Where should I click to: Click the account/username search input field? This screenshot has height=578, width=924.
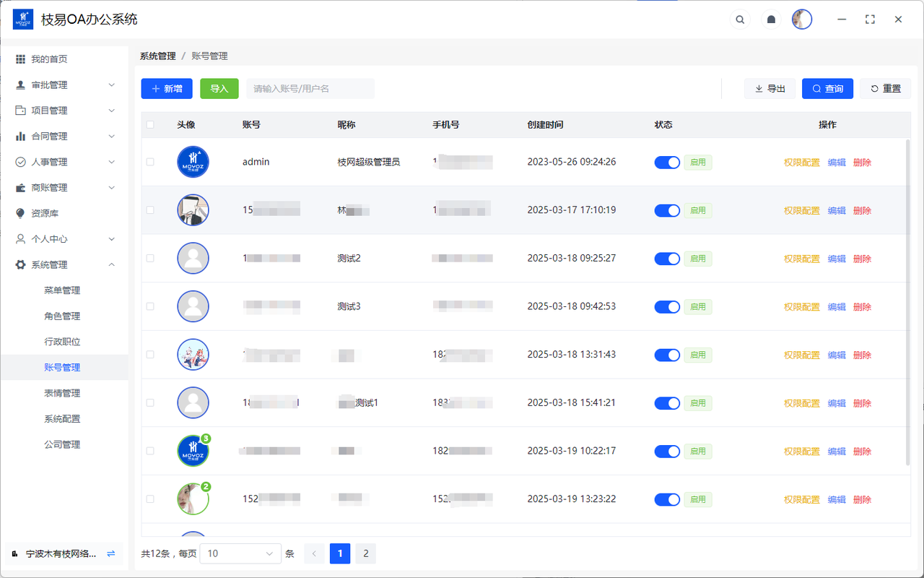(x=310, y=89)
